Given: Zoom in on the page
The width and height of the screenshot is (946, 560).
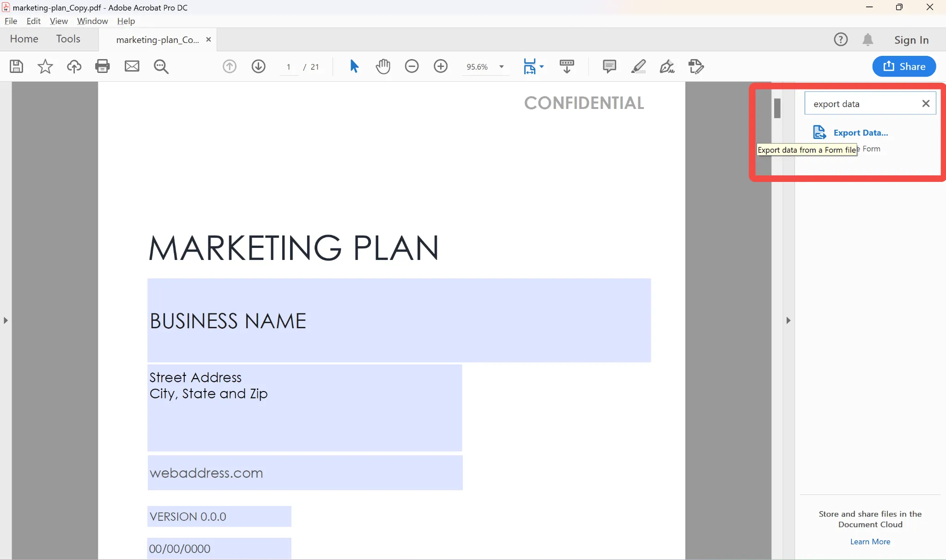Looking at the screenshot, I should (x=441, y=66).
